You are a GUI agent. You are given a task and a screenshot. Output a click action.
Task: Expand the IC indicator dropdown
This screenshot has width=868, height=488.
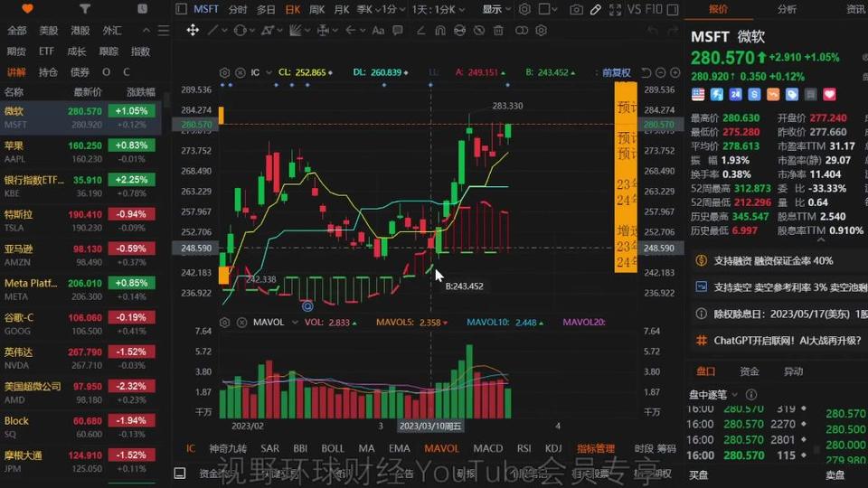pyautogui.click(x=269, y=72)
